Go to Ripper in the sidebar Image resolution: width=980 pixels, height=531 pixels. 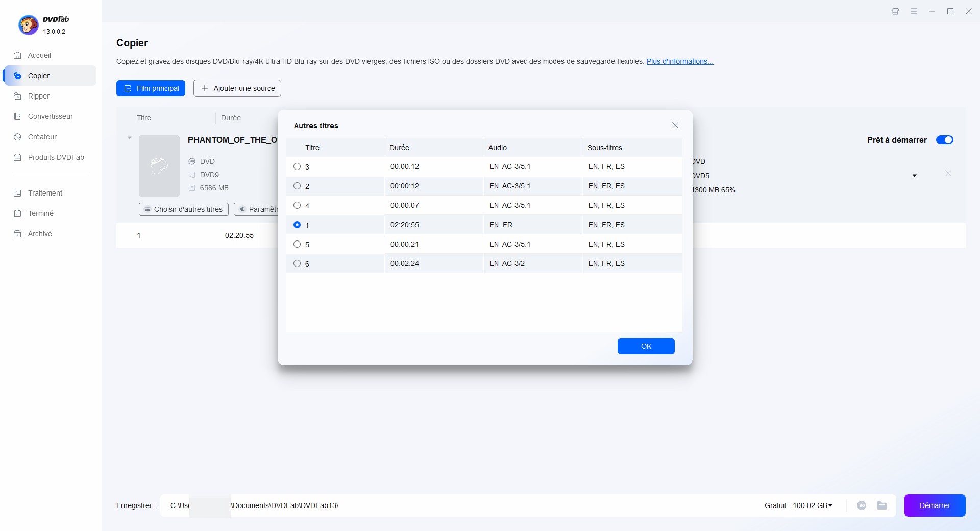pos(39,96)
